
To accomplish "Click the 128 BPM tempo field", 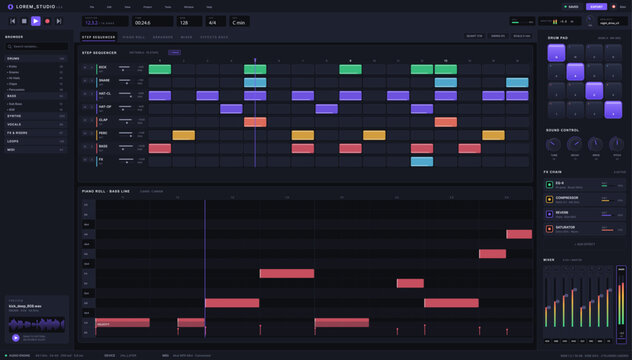I will (x=189, y=21).
